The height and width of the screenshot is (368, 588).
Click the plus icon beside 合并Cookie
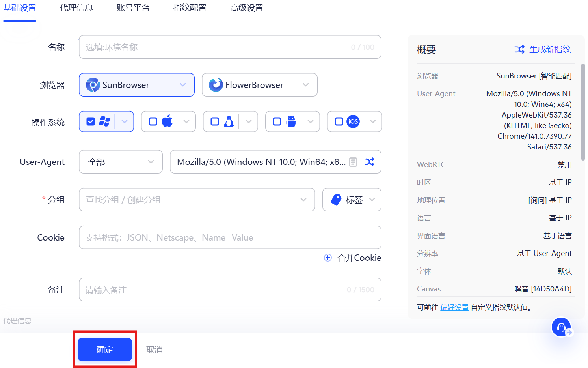(328, 258)
